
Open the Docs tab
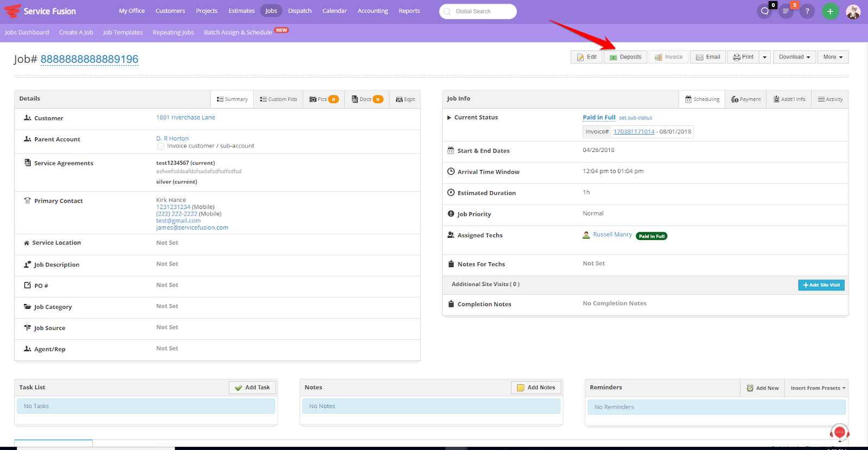pos(367,99)
